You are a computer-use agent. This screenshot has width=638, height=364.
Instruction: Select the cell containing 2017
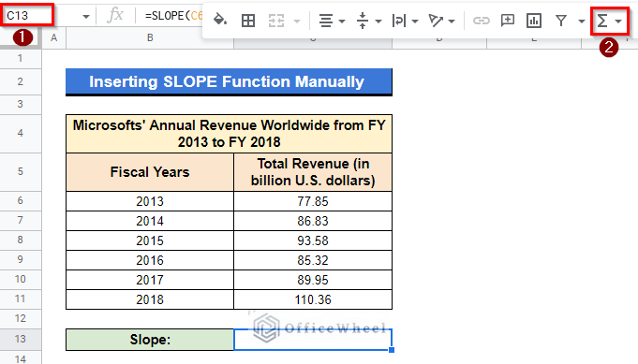point(150,280)
